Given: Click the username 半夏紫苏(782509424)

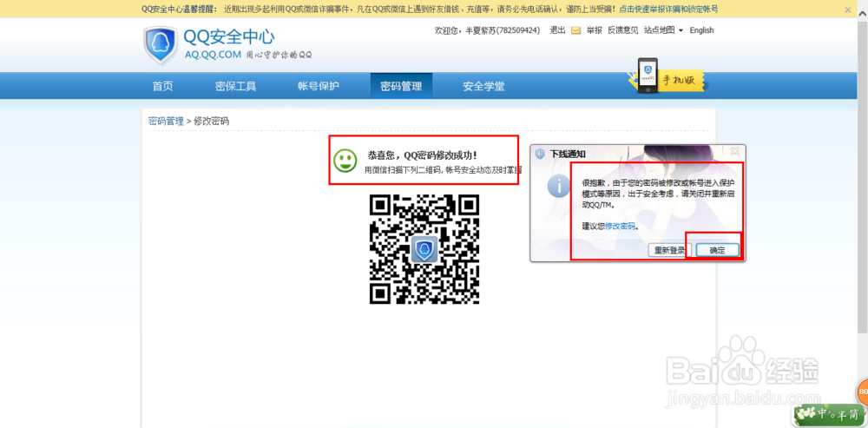Looking at the screenshot, I should point(503,30).
